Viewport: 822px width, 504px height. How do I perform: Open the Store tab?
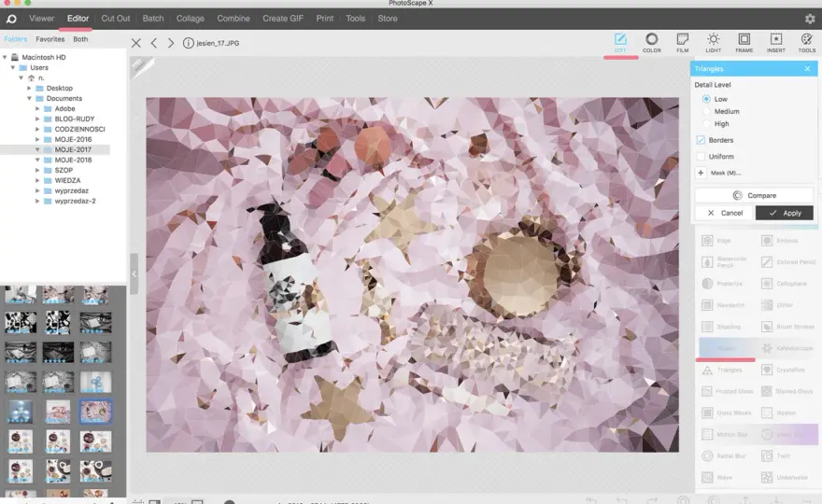point(388,19)
